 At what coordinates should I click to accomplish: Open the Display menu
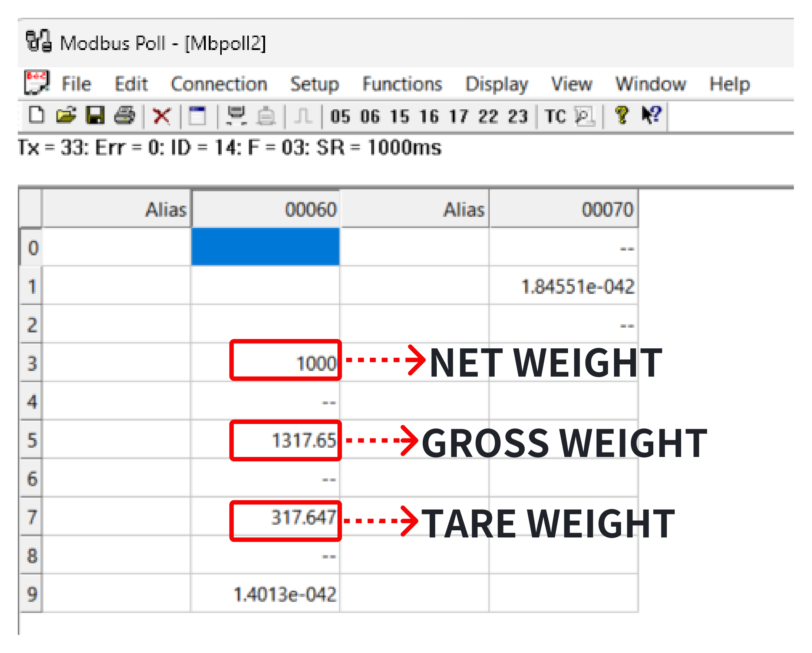497,84
